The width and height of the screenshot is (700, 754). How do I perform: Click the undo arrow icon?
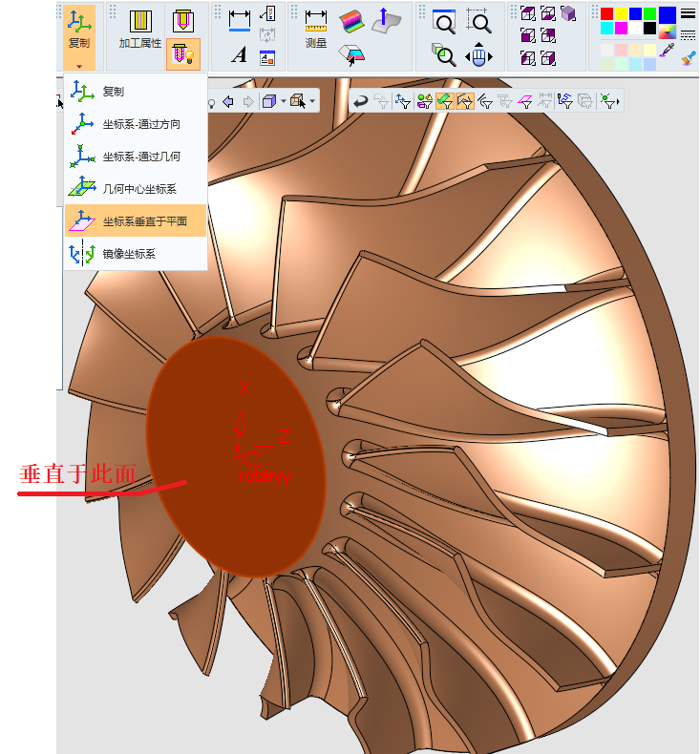tap(360, 101)
